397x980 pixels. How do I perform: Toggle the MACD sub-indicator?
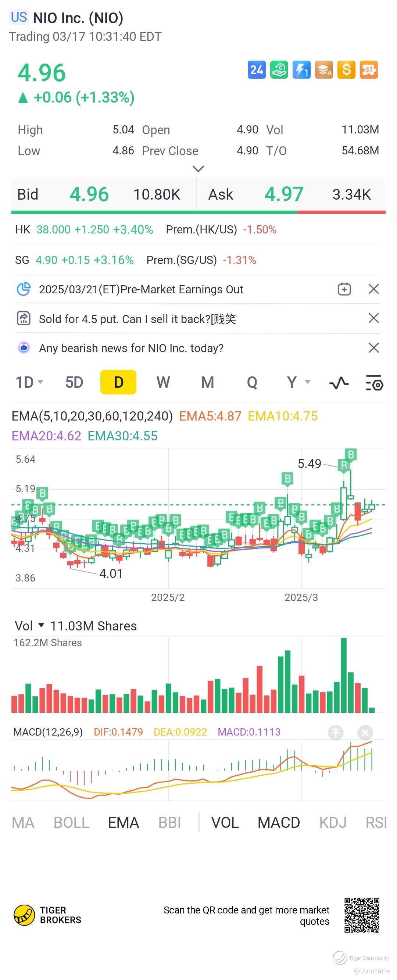coord(279,823)
